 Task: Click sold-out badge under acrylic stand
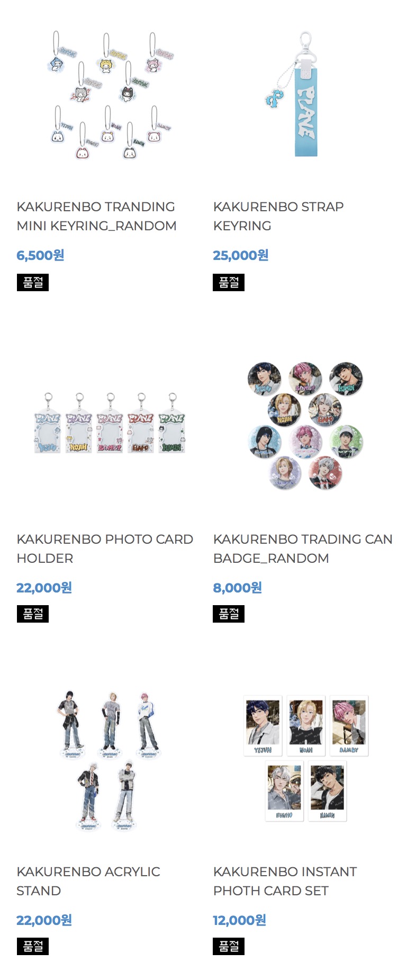[x=33, y=946]
